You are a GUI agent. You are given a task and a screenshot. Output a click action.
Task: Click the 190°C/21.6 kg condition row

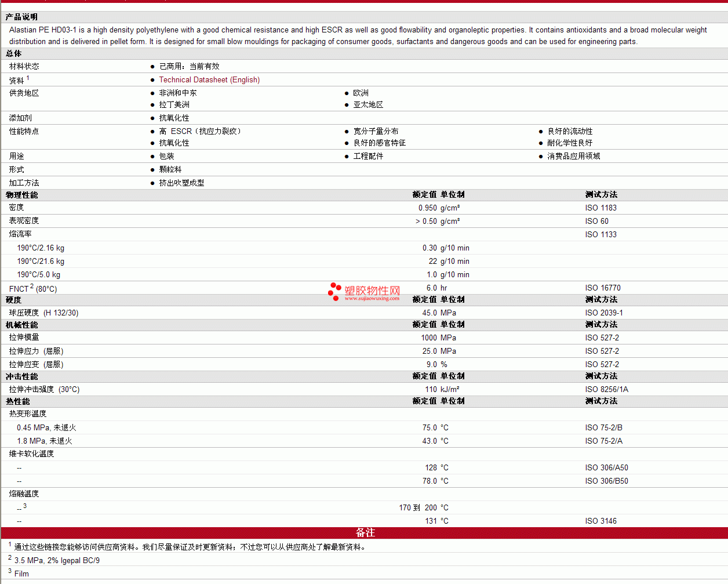(41, 262)
